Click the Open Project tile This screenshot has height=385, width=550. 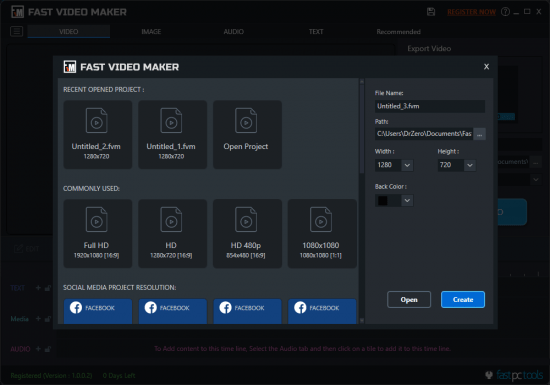pos(247,135)
